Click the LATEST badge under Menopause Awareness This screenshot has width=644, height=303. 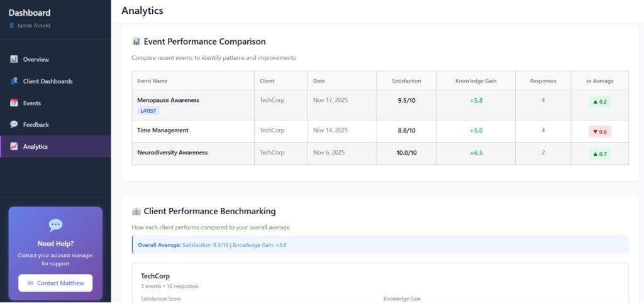click(148, 111)
